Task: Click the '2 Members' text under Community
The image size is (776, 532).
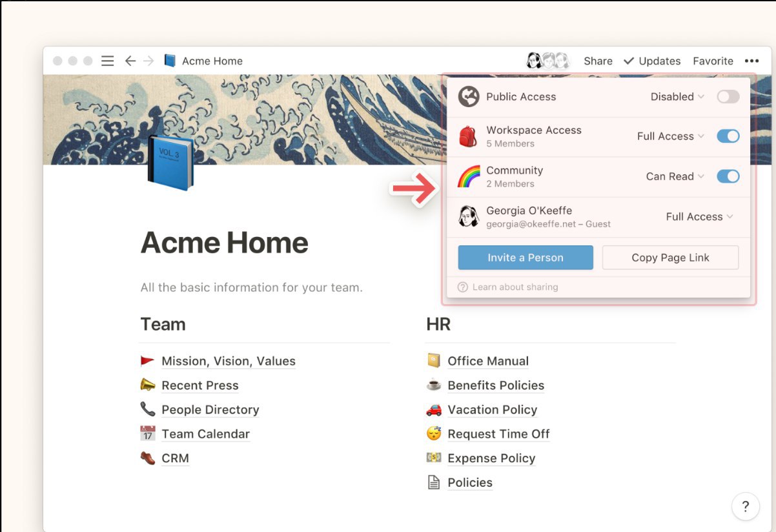Action: pyautogui.click(x=510, y=184)
